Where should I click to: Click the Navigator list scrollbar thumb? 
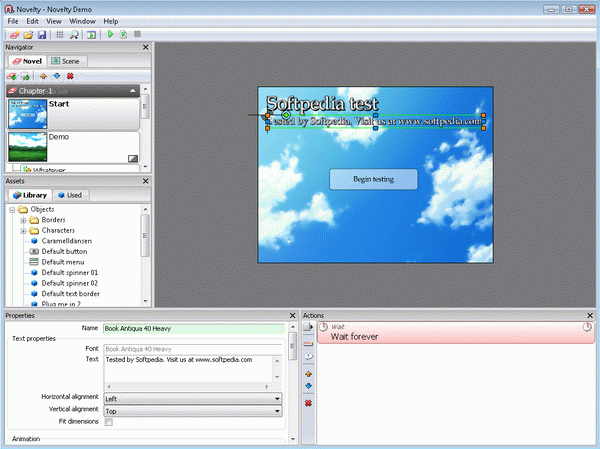[x=145, y=106]
